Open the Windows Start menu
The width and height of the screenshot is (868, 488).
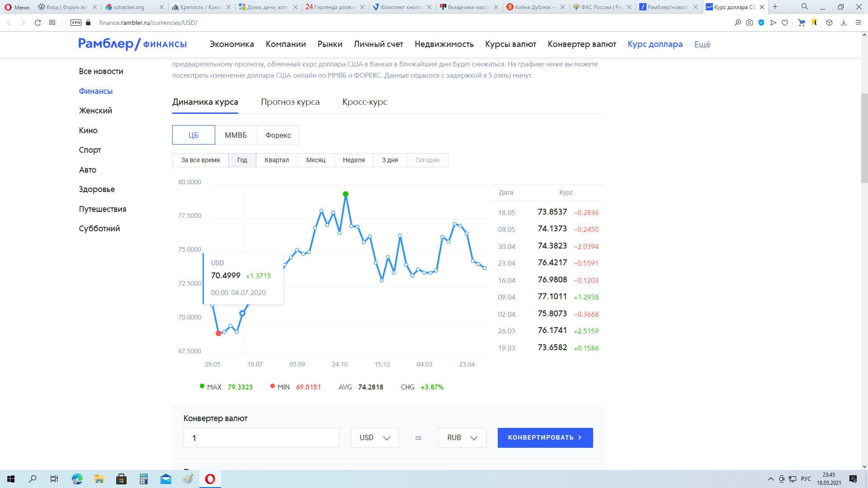pos(11,479)
